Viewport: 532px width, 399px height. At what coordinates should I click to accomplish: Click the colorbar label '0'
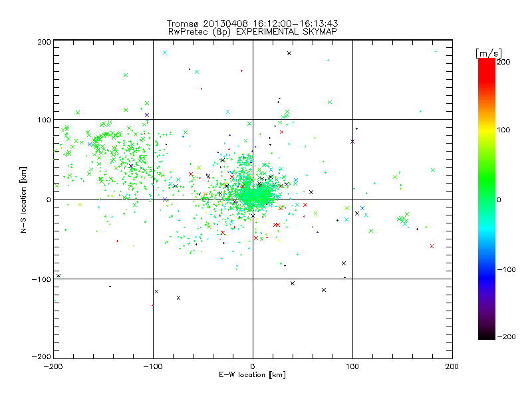pyautogui.click(x=499, y=199)
